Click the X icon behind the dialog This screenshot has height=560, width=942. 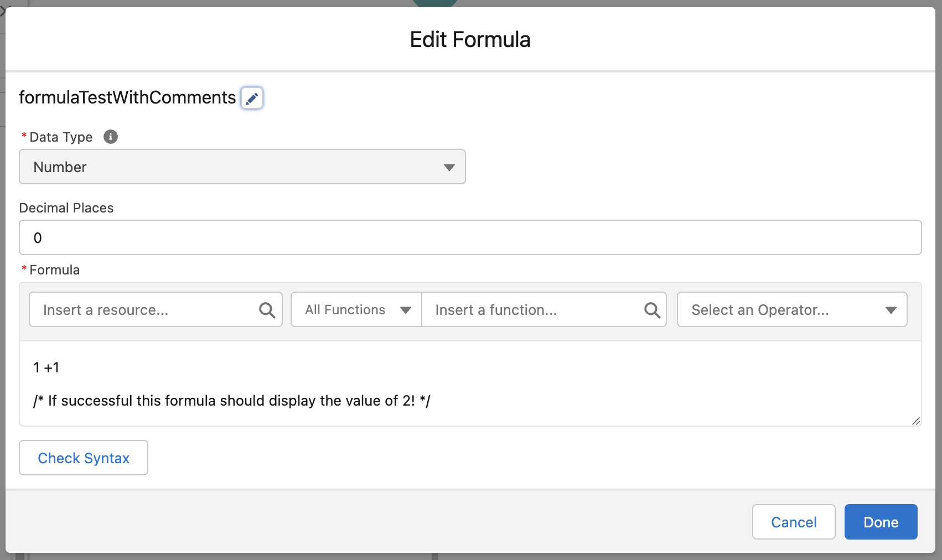coord(3,11)
